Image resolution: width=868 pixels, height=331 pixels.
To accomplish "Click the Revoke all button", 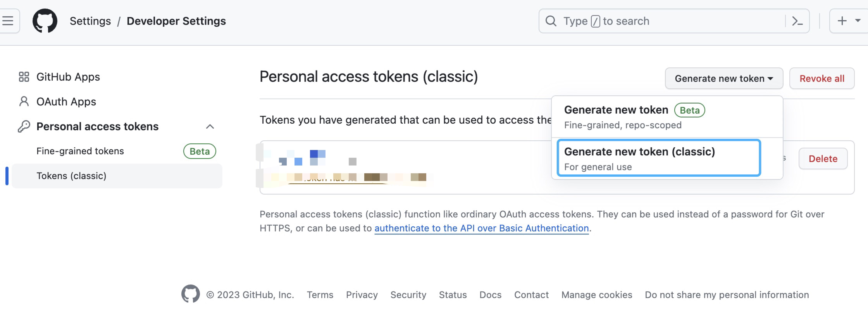I will click(x=822, y=78).
